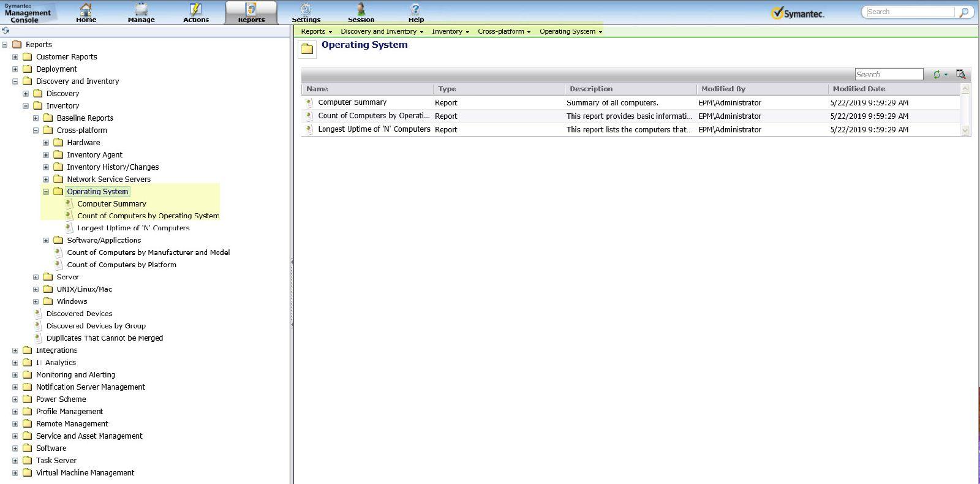Viewport: 980px width, 484px height.
Task: Expand the Baseline Reports folder
Action: [36, 118]
